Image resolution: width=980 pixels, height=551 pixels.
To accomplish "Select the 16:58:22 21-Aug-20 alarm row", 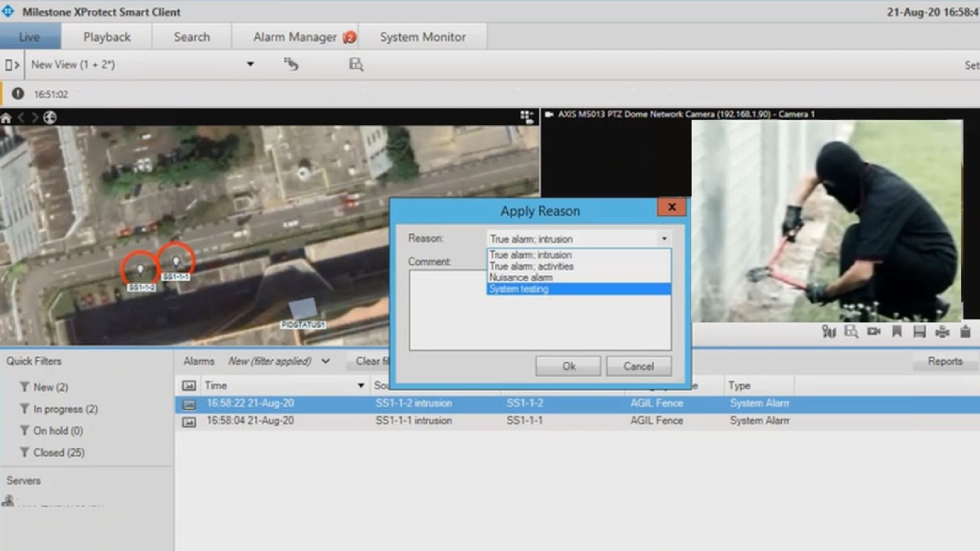I will click(x=577, y=404).
